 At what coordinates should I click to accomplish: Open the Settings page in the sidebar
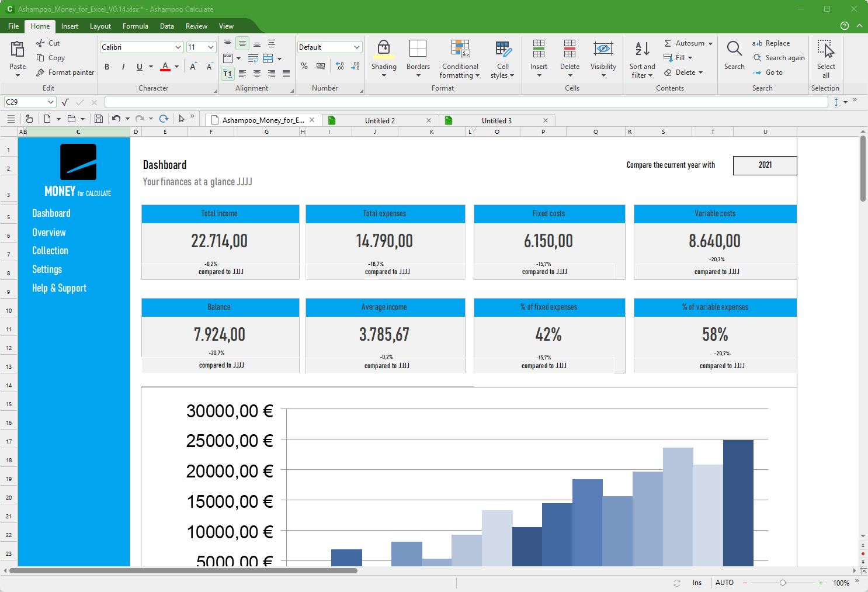click(47, 269)
